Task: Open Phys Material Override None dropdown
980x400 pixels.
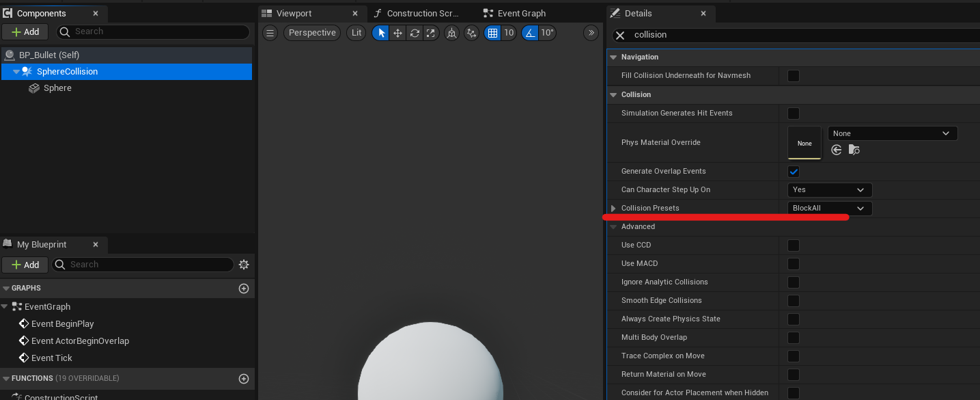Action: [893, 133]
